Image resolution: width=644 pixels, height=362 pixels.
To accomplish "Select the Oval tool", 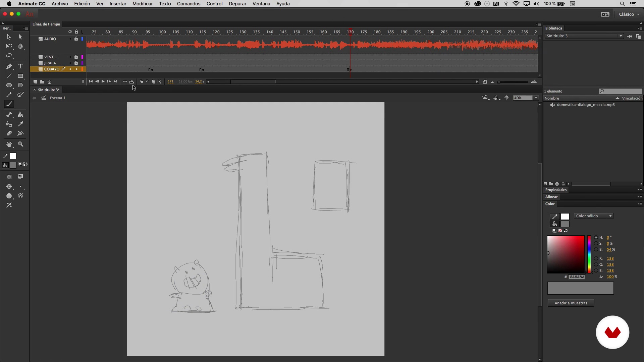I will pos(9,85).
